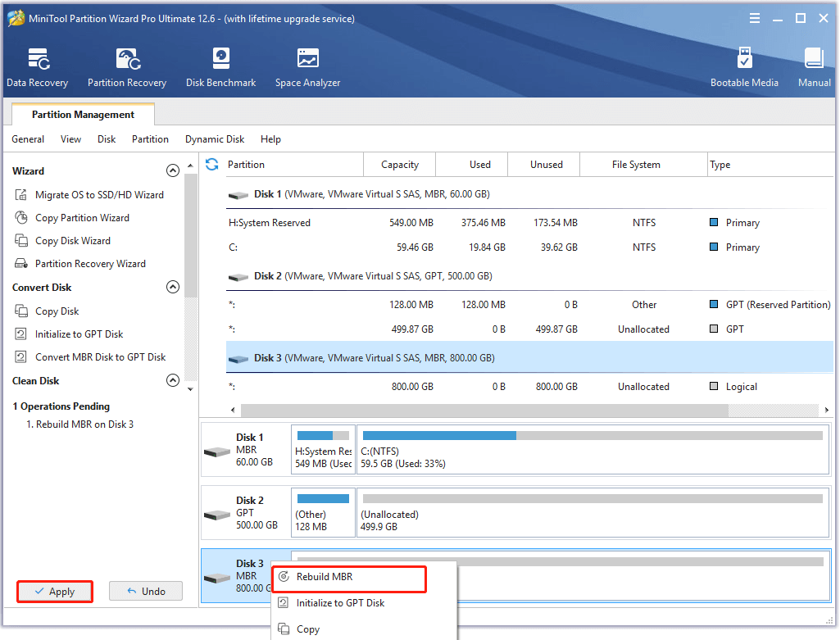This screenshot has width=840, height=640.
Task: Open Space Analyzer
Action: coord(307,67)
